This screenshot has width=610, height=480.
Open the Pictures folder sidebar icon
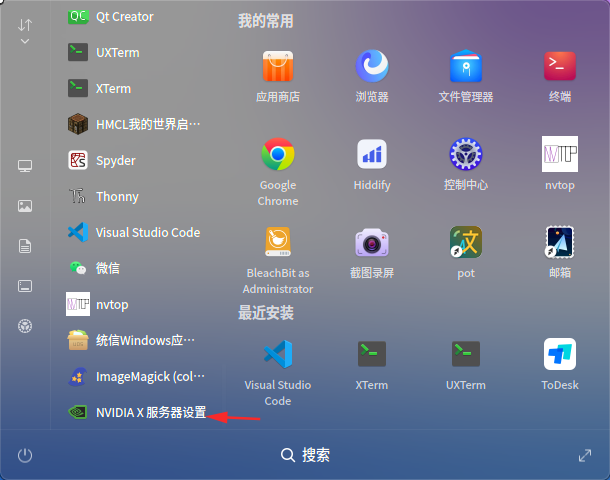pyautogui.click(x=25, y=206)
